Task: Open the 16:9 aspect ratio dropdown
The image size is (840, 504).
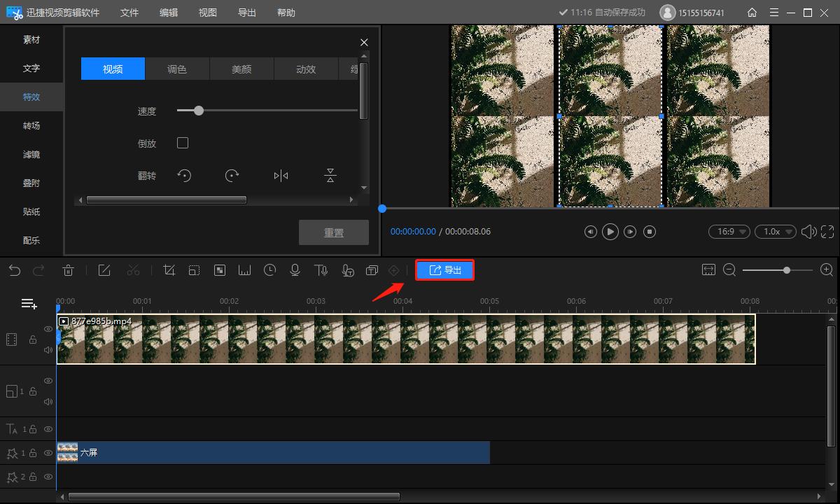Action: 729,232
